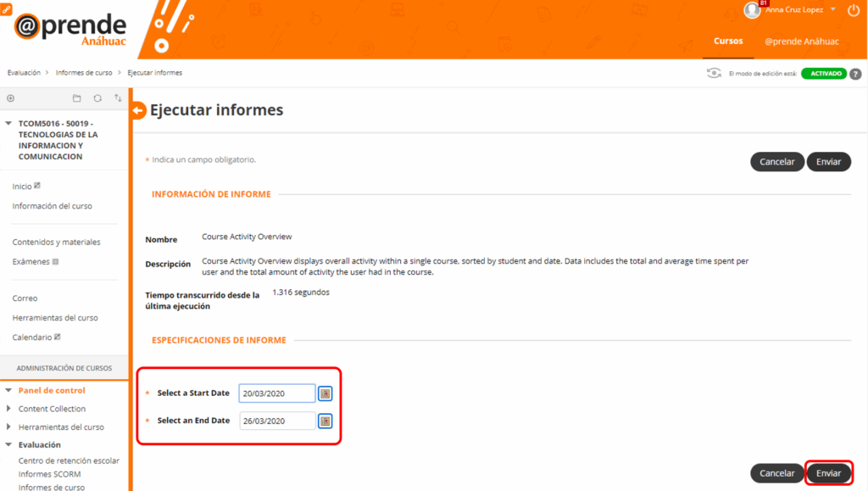Click the power logout icon
This screenshot has width=868, height=491.
853,10
